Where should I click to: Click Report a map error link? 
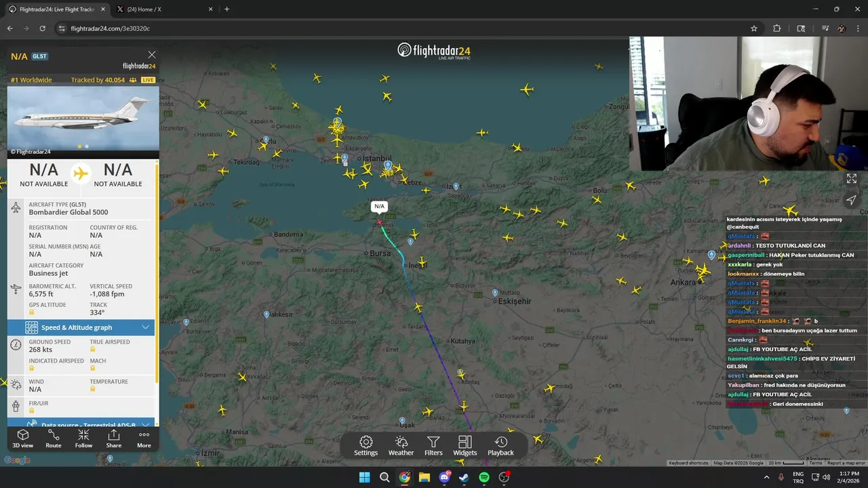pos(846,463)
